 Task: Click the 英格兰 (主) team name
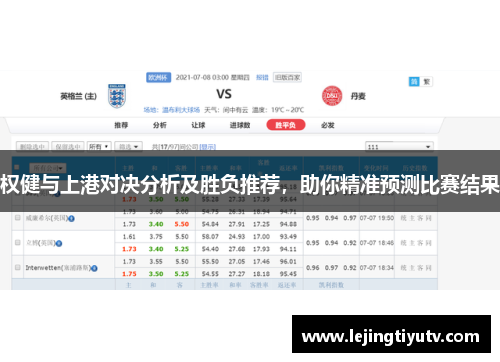coord(79,96)
